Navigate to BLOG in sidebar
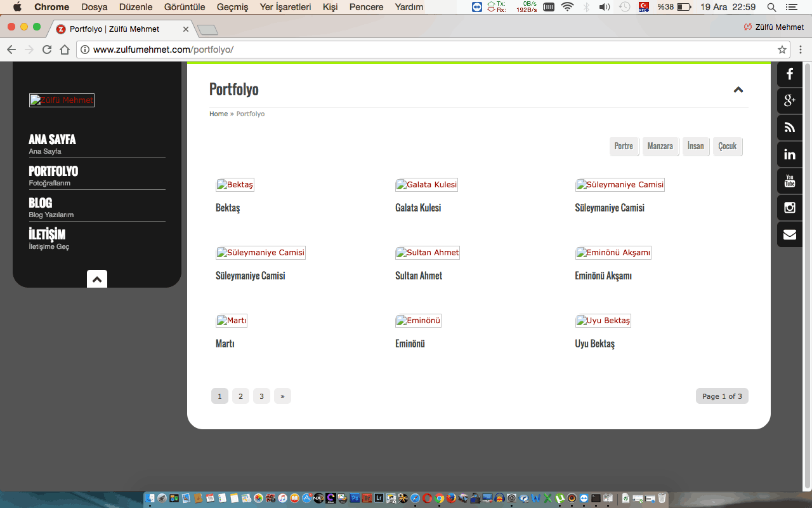Viewport: 812px width, 508px height. click(41, 203)
